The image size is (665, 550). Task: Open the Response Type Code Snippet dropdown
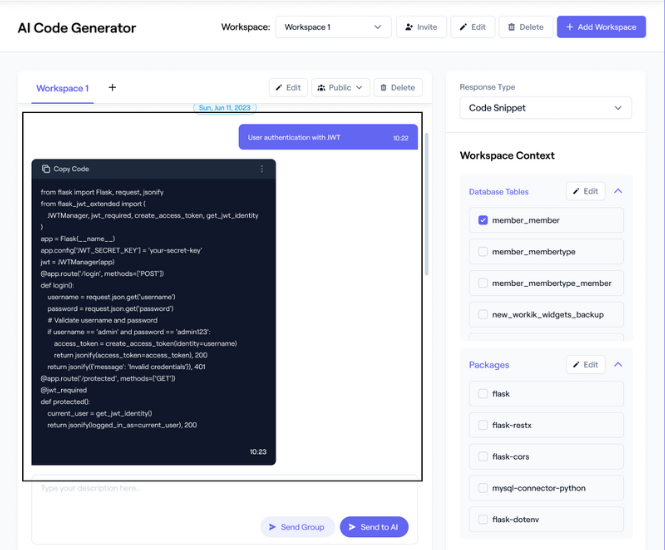pyautogui.click(x=545, y=108)
